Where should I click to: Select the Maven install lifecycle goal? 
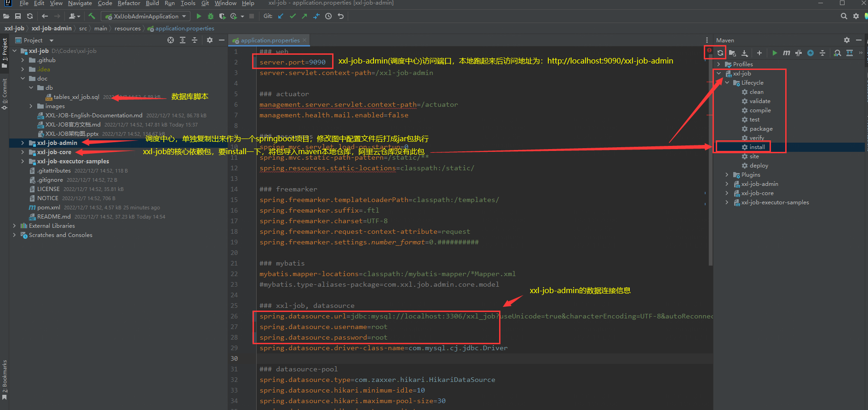pyautogui.click(x=757, y=147)
